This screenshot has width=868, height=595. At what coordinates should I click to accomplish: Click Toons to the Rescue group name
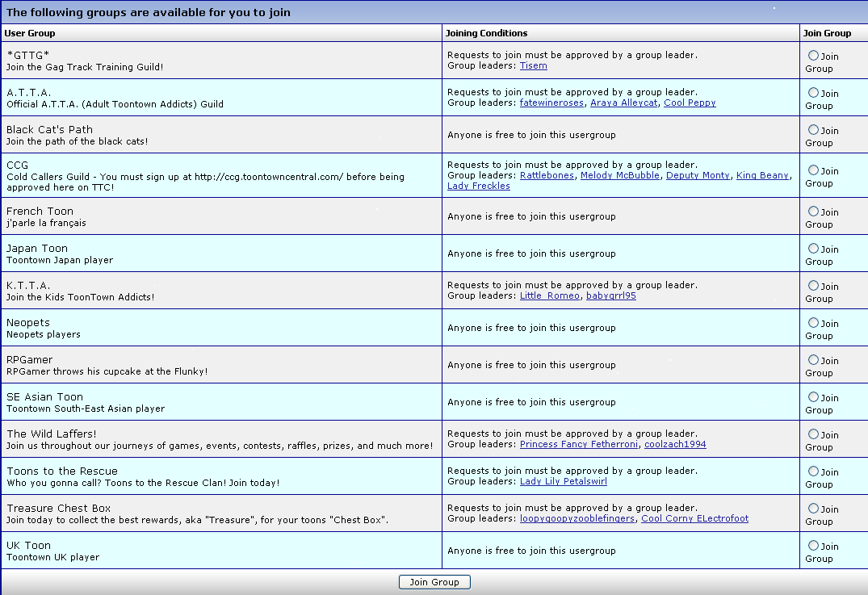point(62,471)
